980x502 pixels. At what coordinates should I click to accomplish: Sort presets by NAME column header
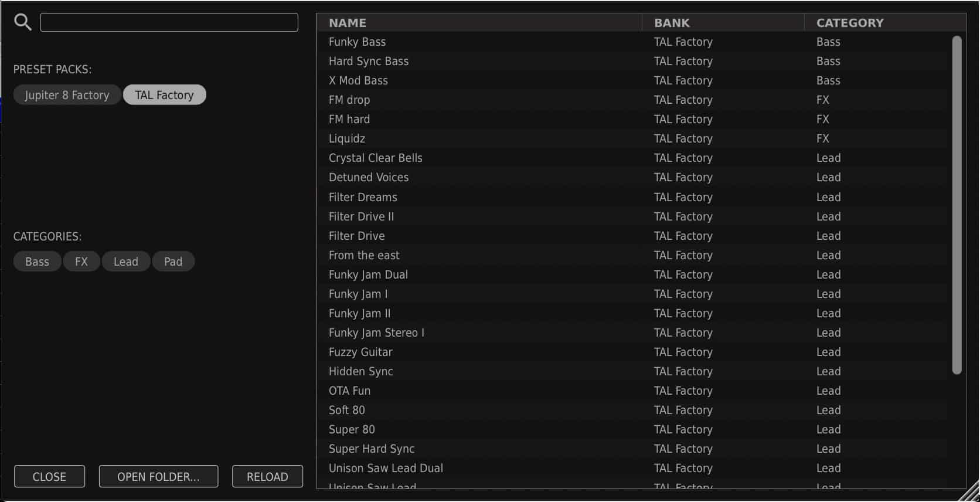point(348,23)
